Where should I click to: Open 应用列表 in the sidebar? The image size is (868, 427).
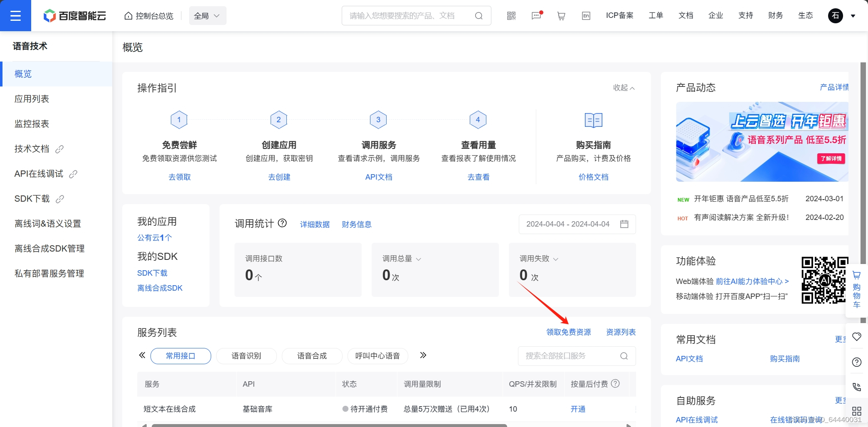point(56,99)
